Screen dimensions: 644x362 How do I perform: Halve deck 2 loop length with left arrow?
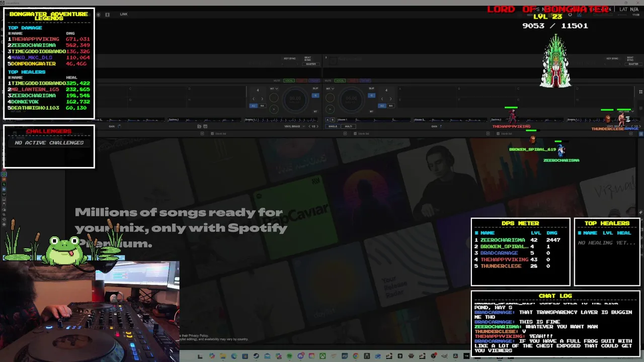[x=382, y=99]
